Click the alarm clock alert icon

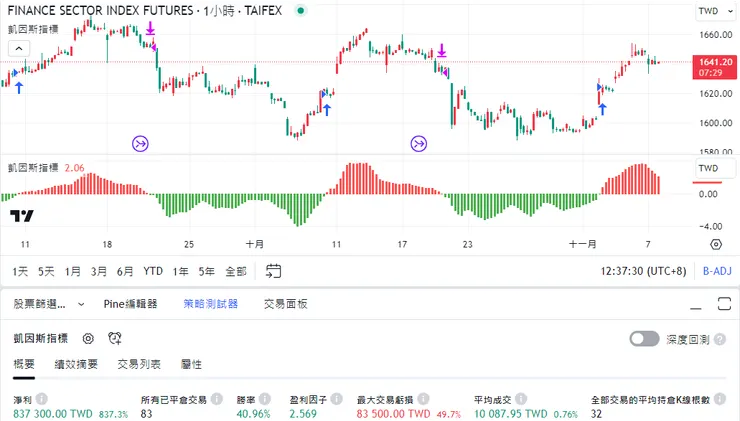(x=115, y=338)
